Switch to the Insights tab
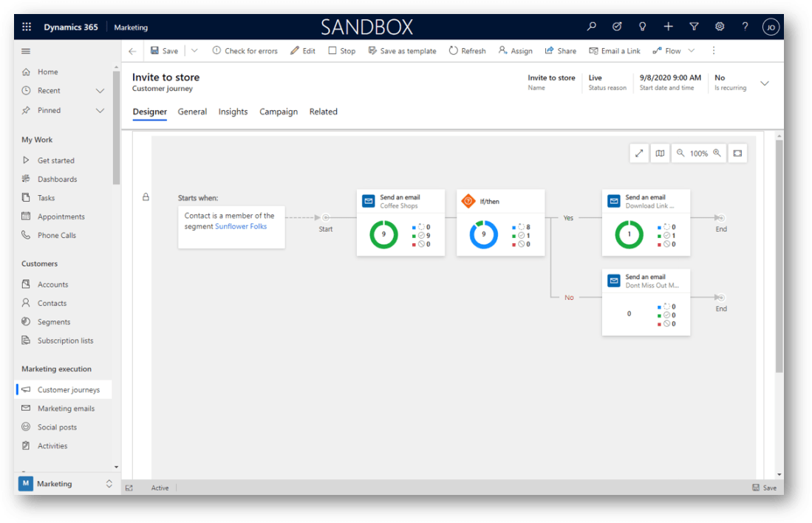 233,112
